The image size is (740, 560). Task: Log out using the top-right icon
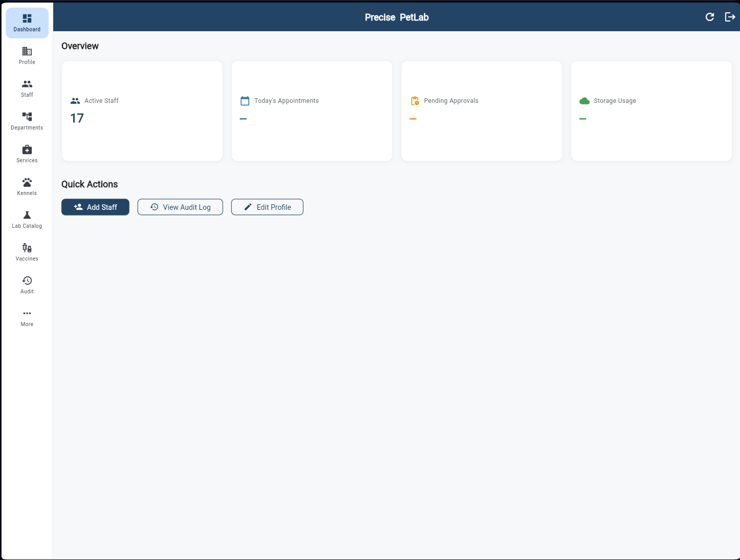pyautogui.click(x=730, y=17)
